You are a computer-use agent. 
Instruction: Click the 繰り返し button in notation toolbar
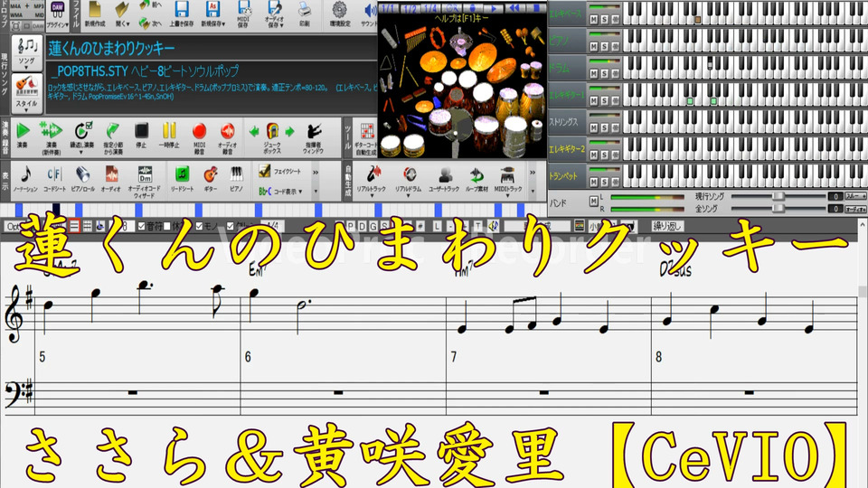(x=666, y=226)
